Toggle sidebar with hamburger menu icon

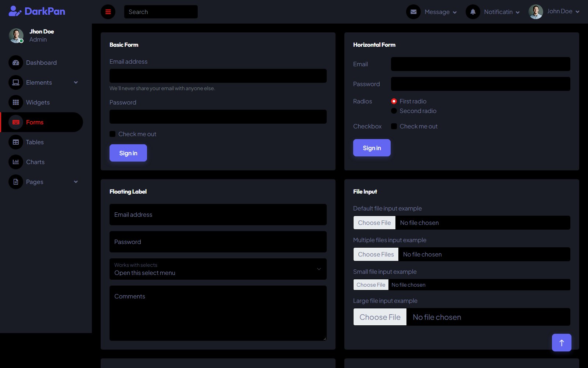coord(108,12)
